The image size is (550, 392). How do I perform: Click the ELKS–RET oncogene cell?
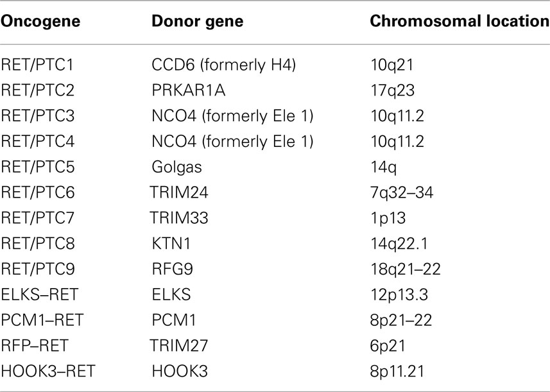click(x=40, y=294)
